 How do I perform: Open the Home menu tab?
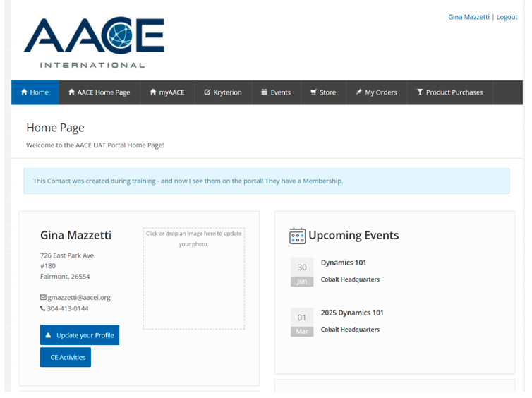(x=35, y=92)
